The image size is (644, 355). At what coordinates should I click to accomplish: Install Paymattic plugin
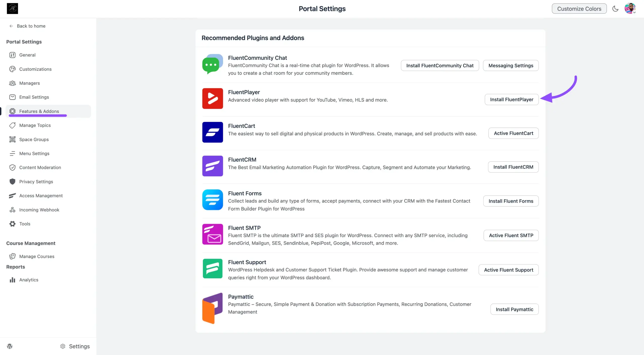click(514, 309)
